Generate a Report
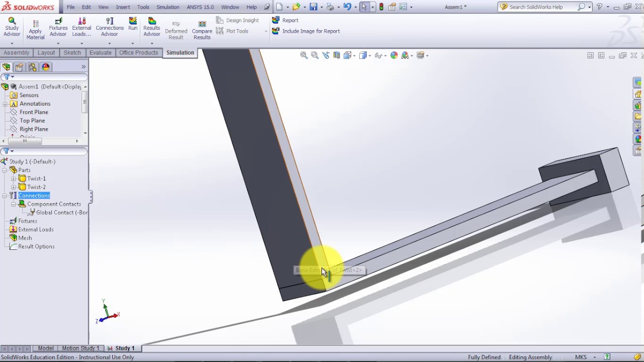The height and width of the screenshot is (362, 644). point(285,20)
